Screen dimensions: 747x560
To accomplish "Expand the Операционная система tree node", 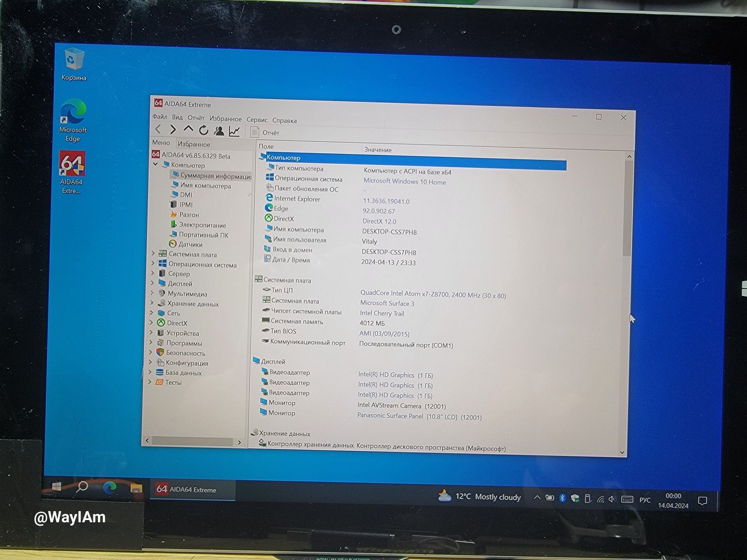I will (x=152, y=263).
